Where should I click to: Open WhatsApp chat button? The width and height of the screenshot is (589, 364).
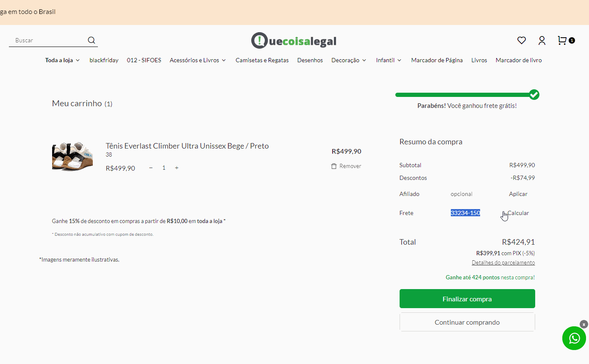tap(574, 338)
